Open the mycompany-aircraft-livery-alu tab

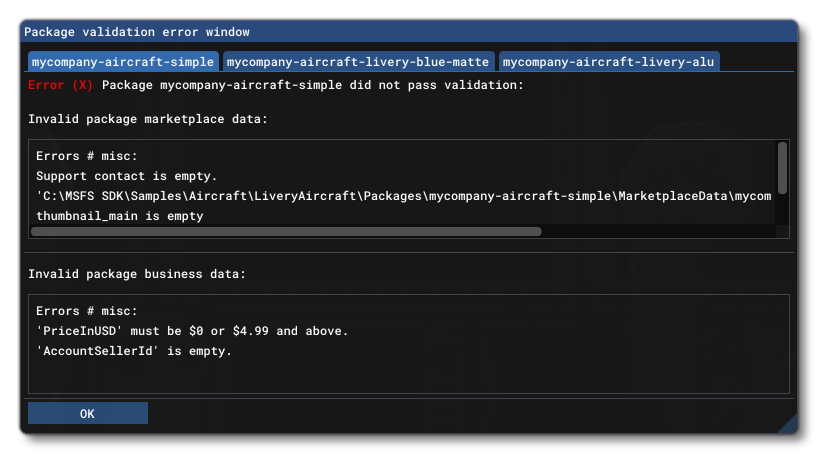[609, 62]
